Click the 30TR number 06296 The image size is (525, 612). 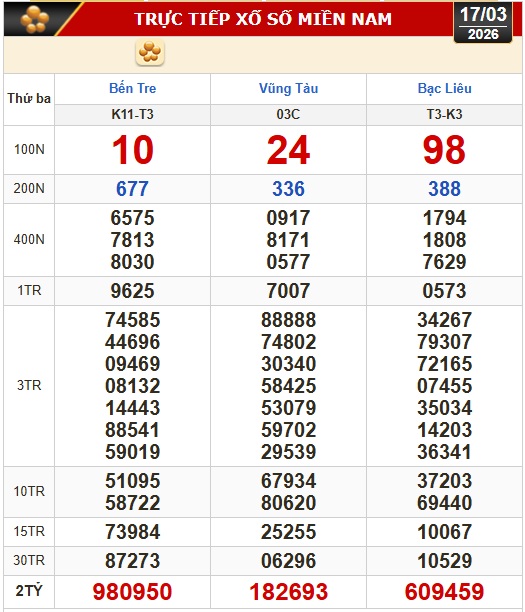[288, 561]
